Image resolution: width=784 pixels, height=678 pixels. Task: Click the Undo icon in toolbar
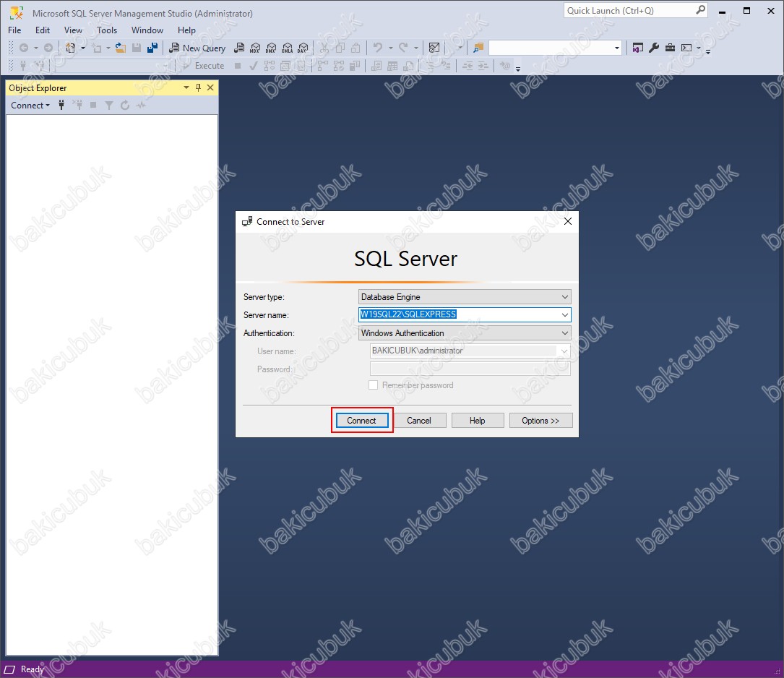tap(378, 48)
